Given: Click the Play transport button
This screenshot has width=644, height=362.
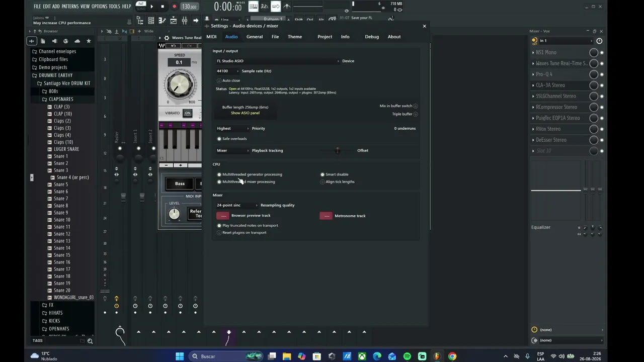Looking at the screenshot, I should (151, 7).
